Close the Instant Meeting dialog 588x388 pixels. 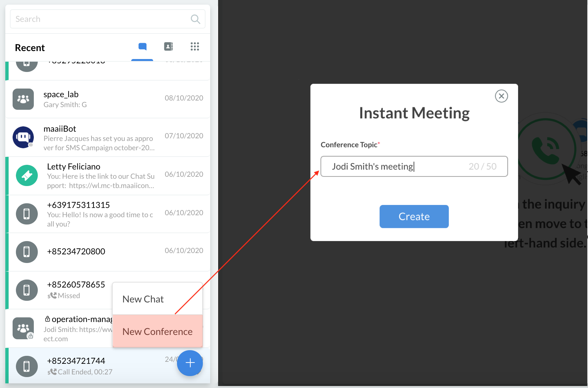pos(501,96)
